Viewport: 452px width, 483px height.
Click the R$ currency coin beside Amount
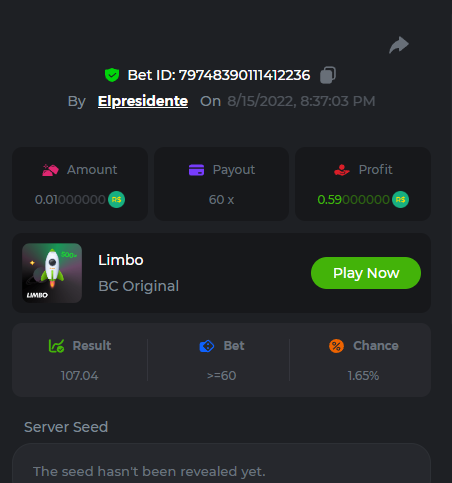click(116, 200)
